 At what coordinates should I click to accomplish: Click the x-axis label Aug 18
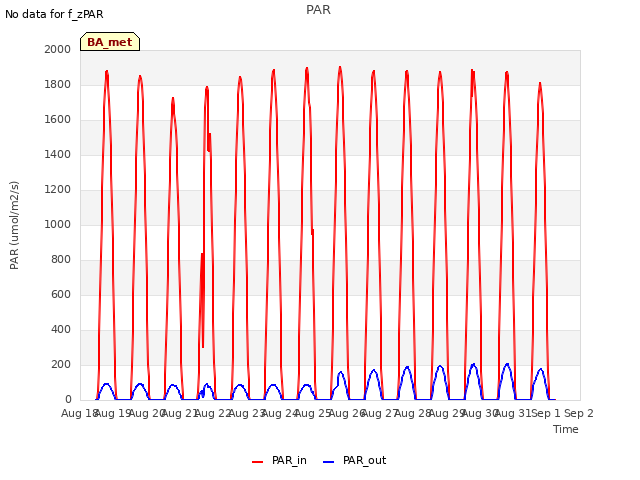(79, 413)
